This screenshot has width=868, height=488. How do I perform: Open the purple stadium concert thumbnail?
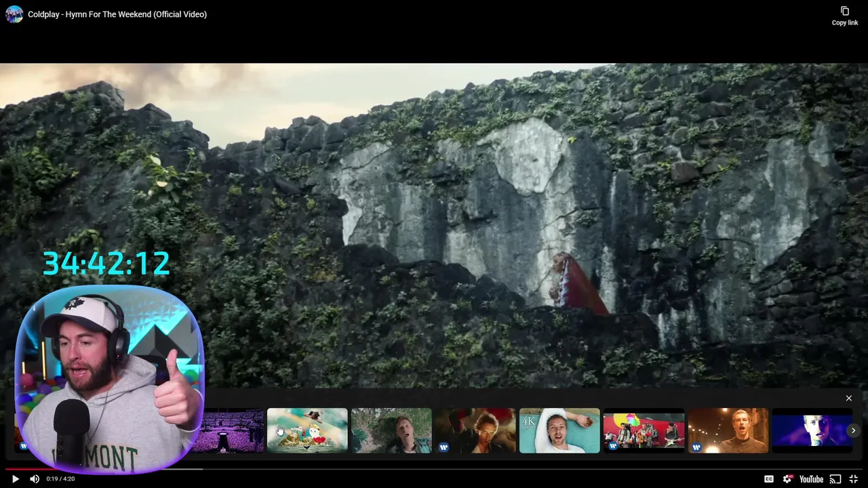click(x=228, y=430)
